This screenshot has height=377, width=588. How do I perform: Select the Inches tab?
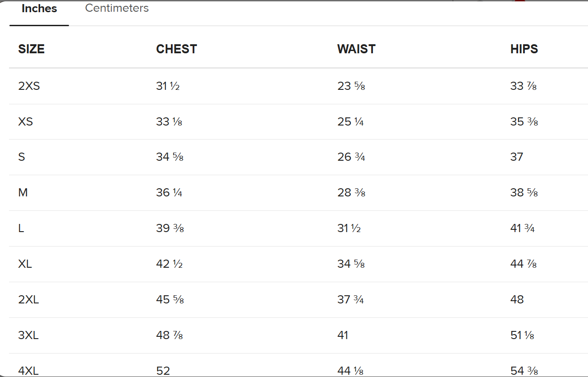pos(39,9)
